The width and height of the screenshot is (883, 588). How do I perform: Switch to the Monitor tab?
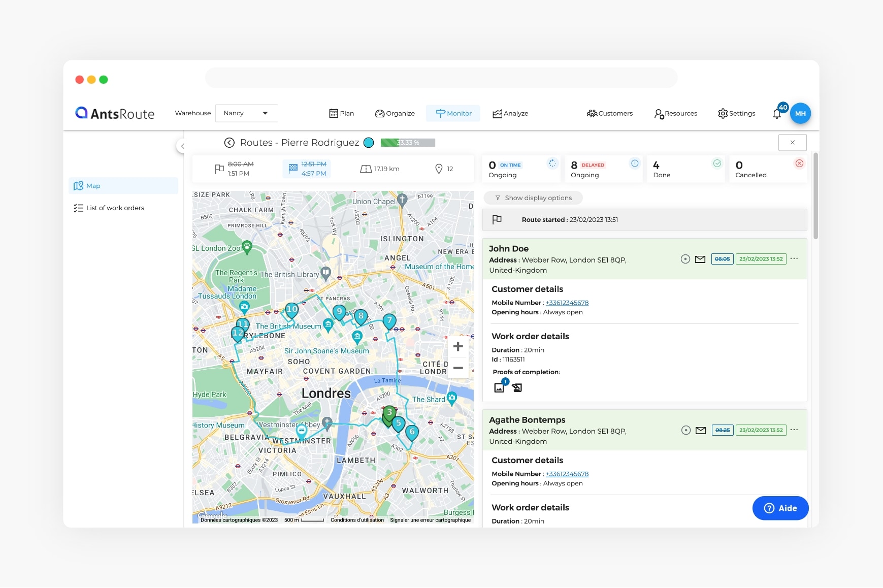click(453, 113)
